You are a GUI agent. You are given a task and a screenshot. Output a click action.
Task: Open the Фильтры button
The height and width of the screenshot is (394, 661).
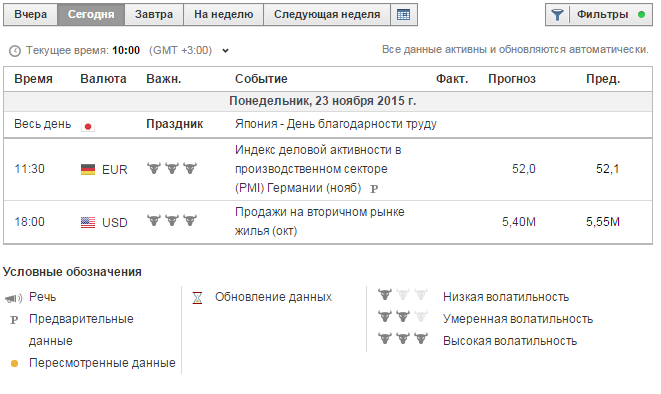tap(599, 15)
